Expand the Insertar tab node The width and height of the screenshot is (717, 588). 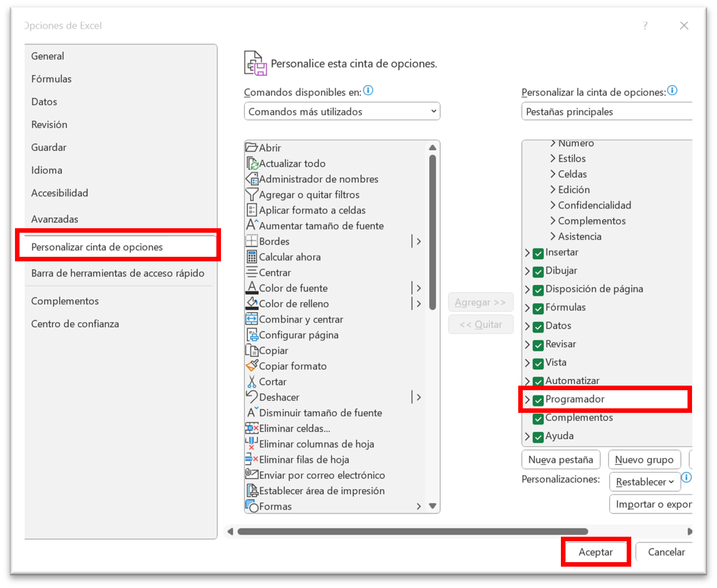pyautogui.click(x=527, y=253)
